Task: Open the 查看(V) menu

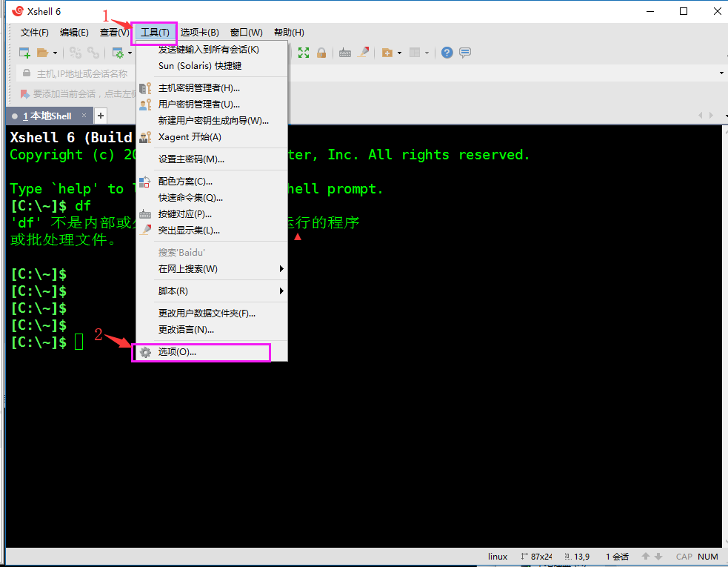Action: (x=114, y=33)
